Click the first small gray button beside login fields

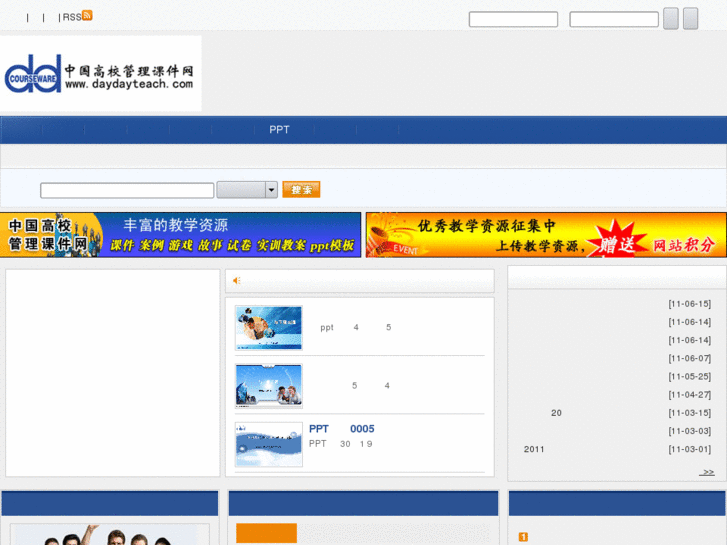671,19
